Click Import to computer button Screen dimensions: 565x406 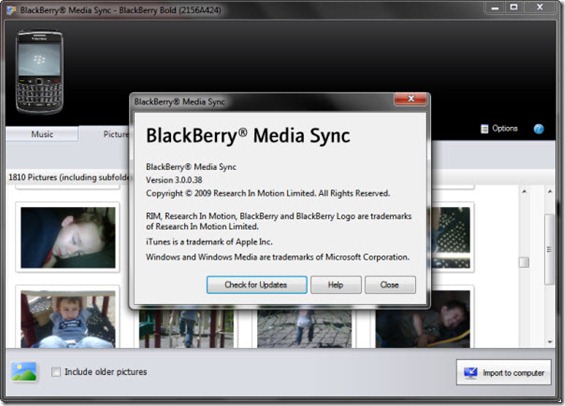pyautogui.click(x=504, y=372)
